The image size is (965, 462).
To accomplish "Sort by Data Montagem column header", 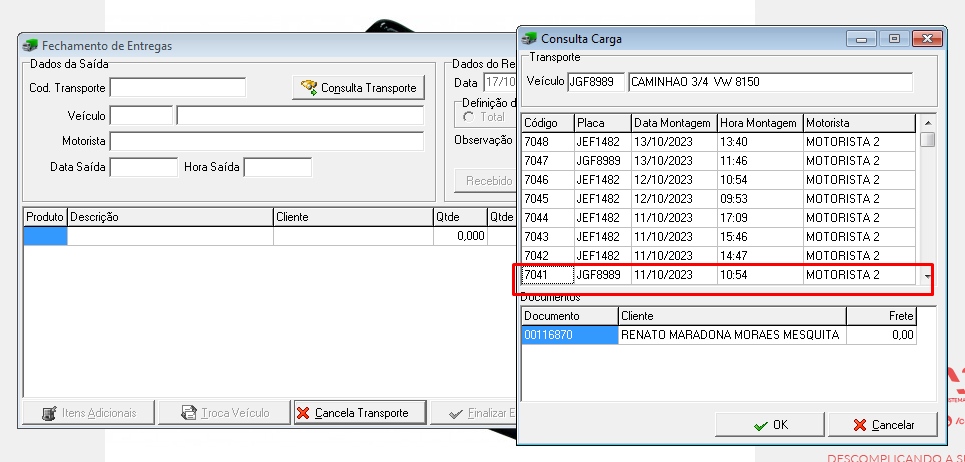I will (675, 123).
